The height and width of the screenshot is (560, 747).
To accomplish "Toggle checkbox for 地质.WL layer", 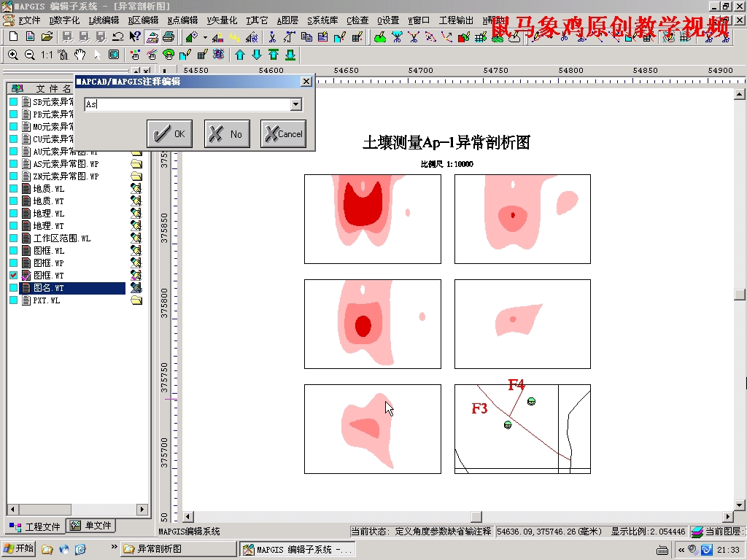I will tap(13, 189).
